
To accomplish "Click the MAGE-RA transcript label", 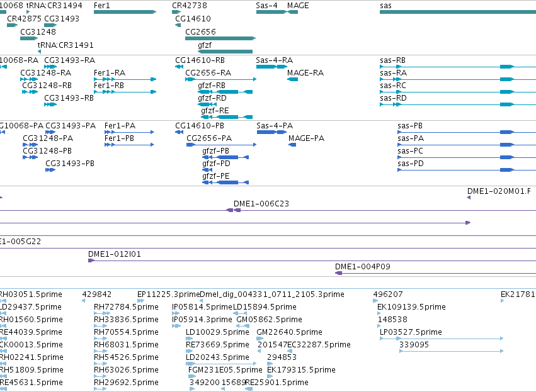I will (305, 73).
